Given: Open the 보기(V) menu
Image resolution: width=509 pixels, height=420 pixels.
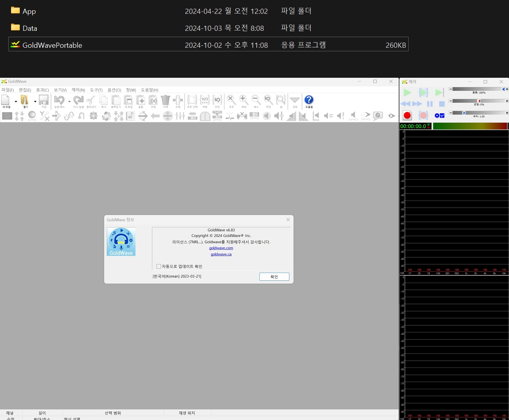Looking at the screenshot, I should coord(60,90).
